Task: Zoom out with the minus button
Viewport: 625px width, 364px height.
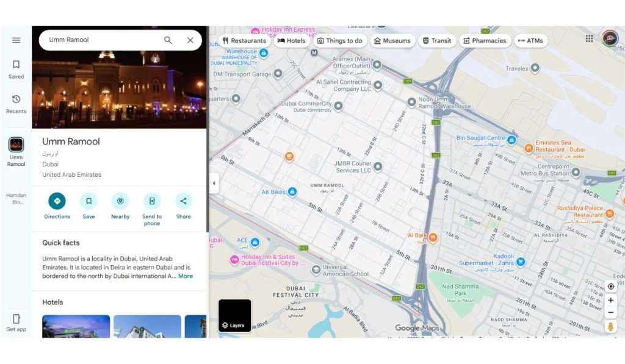Action: click(610, 313)
